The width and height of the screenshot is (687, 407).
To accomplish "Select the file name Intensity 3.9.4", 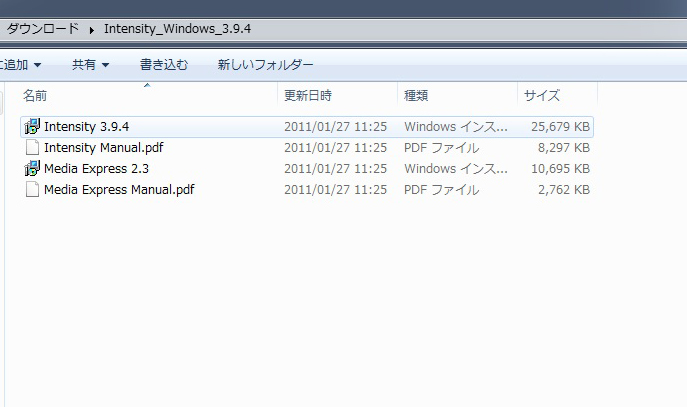I will (86, 127).
